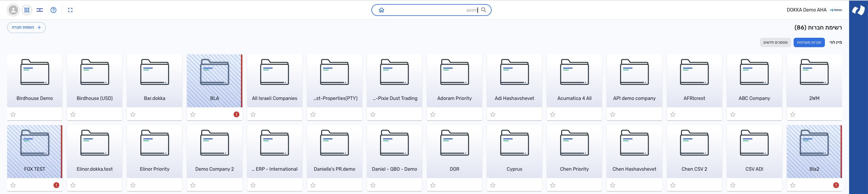
Task: Toggle favorite star for Demo Company 2
Action: point(193,185)
